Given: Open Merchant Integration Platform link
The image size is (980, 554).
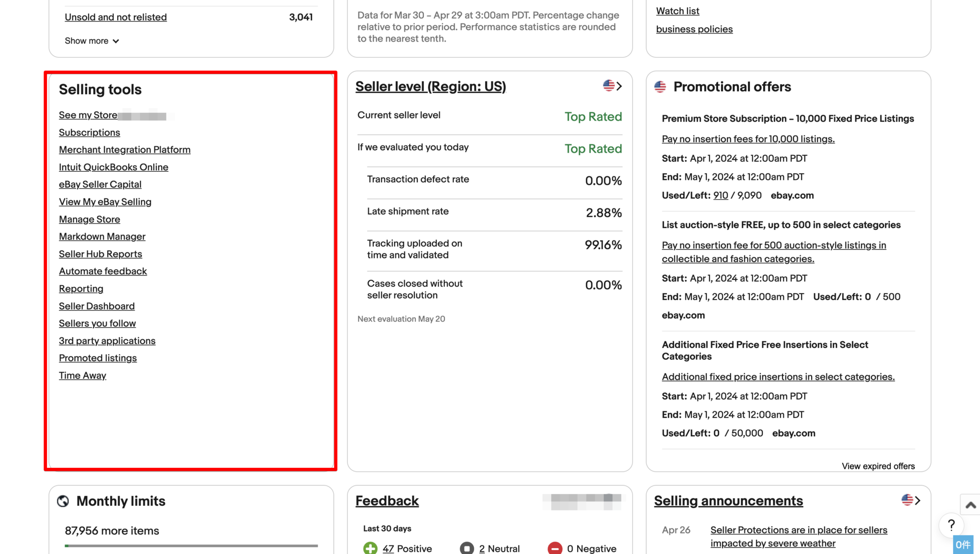Looking at the screenshot, I should click(x=124, y=150).
